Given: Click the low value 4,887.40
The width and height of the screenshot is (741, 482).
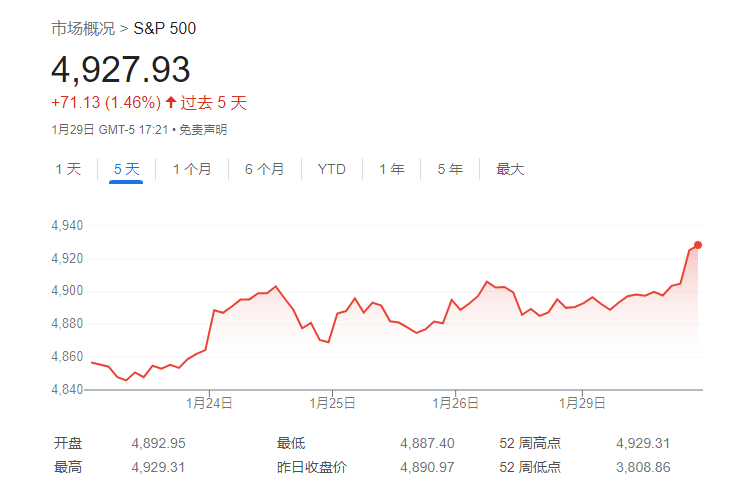Looking at the screenshot, I should [x=427, y=443].
